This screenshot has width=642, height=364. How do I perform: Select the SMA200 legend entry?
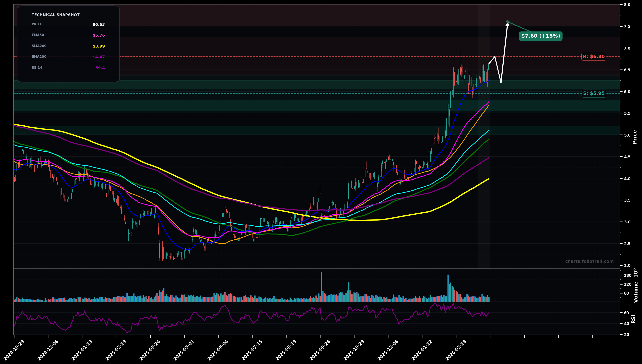click(x=39, y=46)
